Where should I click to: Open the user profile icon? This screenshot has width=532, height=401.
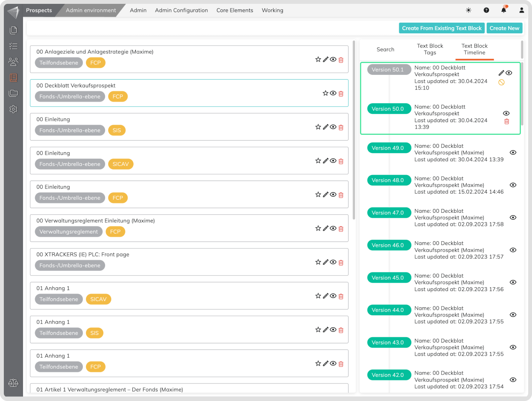pyautogui.click(x=521, y=10)
